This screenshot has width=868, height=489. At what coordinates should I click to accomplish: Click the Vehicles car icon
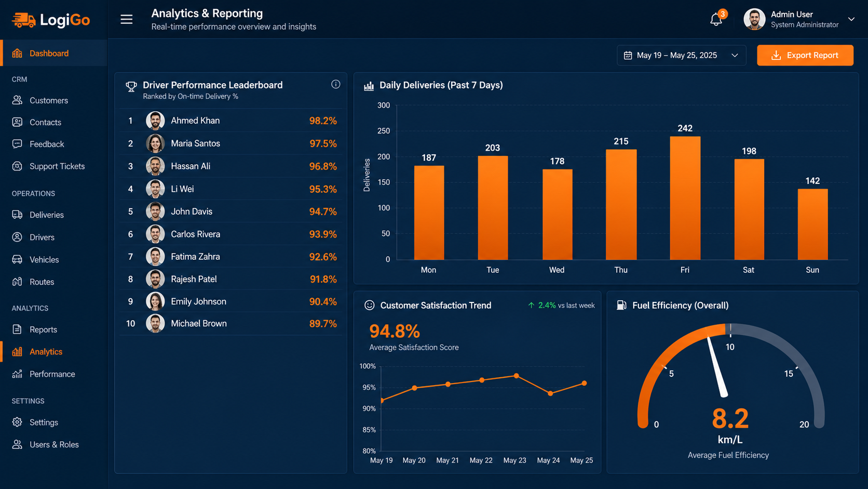coord(17,259)
